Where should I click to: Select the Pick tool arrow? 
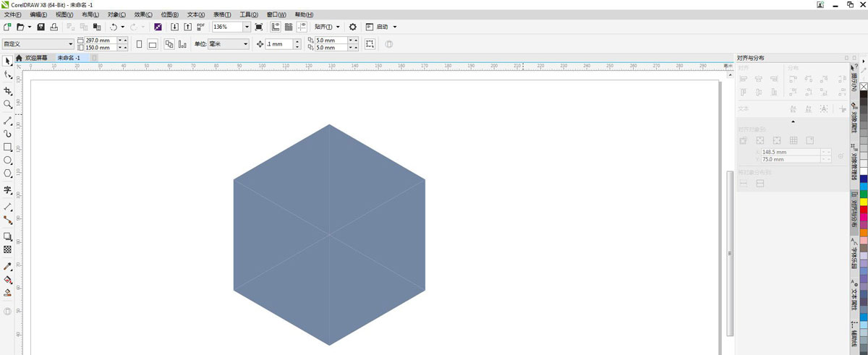(7, 61)
